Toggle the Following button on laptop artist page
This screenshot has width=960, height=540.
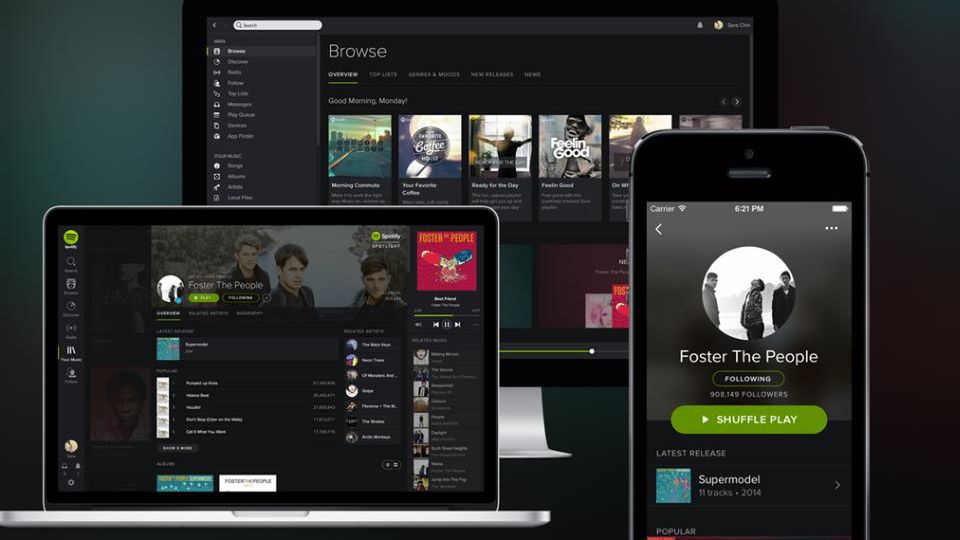241,298
